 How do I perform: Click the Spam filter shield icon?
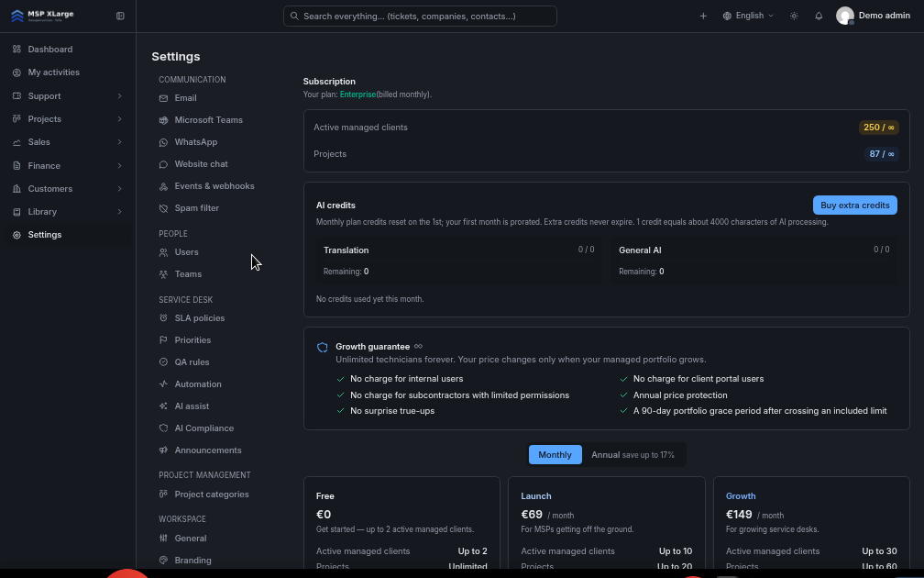pos(163,208)
